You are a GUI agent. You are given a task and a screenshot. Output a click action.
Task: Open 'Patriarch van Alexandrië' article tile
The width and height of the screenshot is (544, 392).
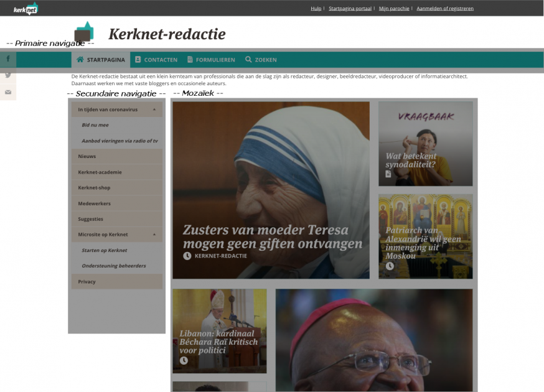pos(425,236)
